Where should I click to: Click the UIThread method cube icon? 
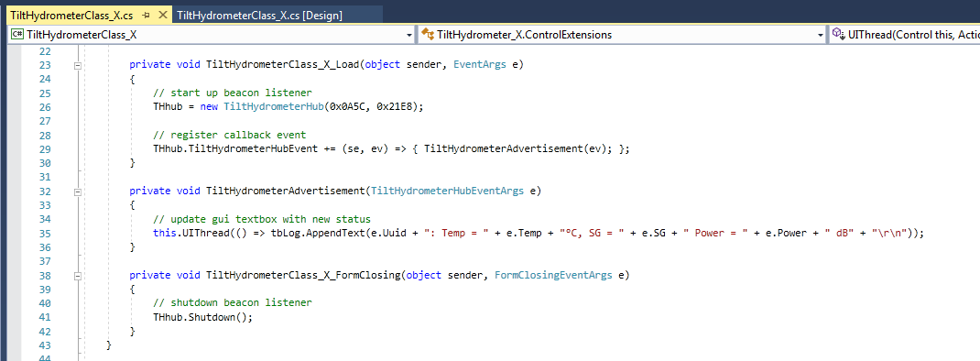coord(837,35)
